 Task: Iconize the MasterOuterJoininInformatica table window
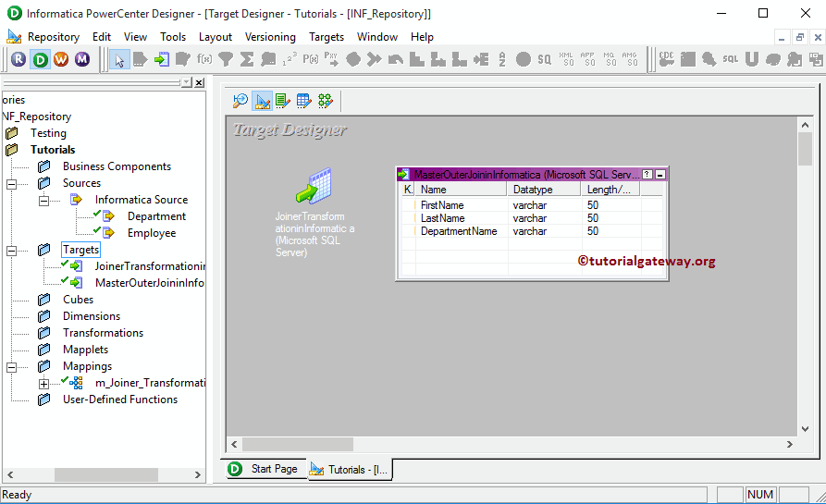(660, 175)
